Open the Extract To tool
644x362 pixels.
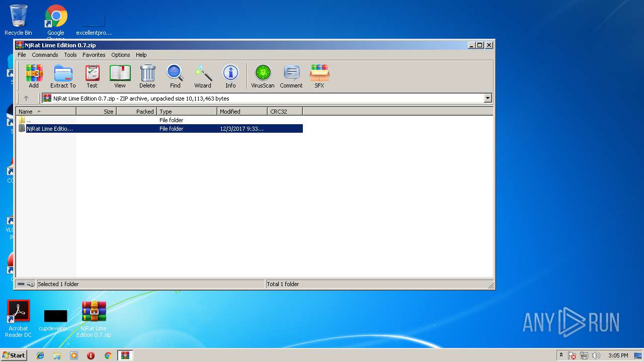pos(63,76)
